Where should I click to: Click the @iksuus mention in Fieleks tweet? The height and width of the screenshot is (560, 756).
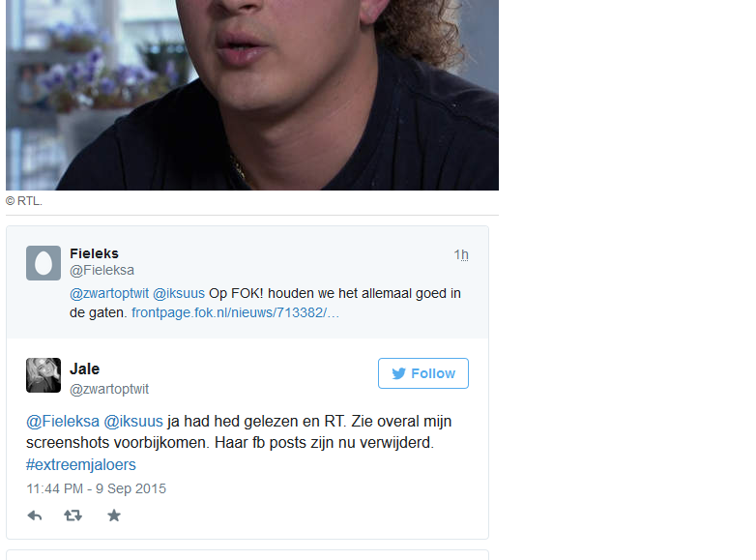click(x=179, y=293)
